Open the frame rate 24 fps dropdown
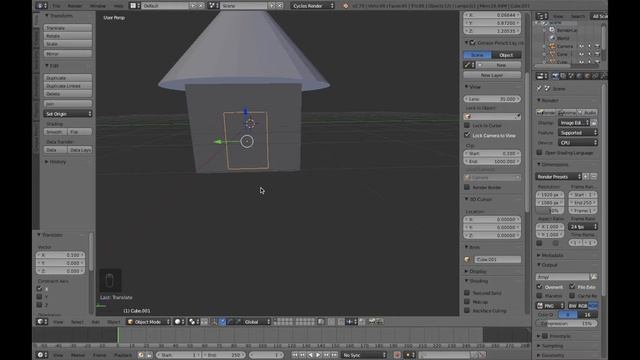 (x=583, y=227)
